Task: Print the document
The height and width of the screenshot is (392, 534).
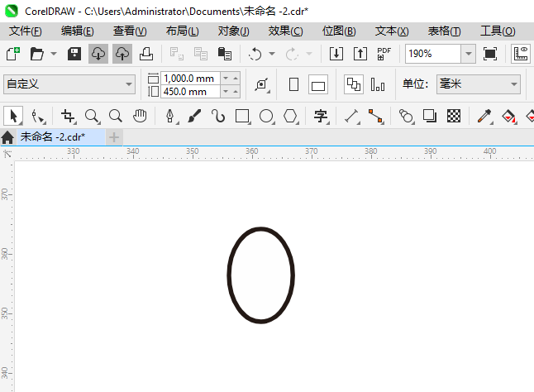Action: [146, 54]
